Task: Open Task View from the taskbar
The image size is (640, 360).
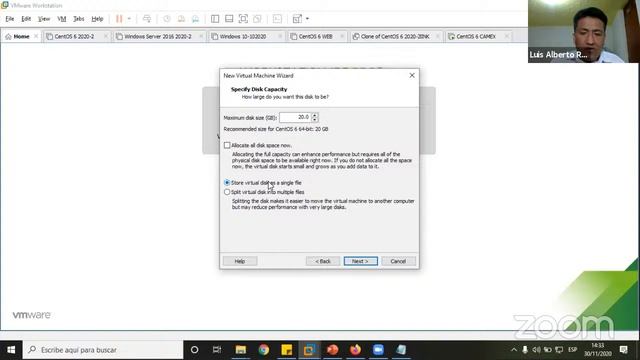Action: pos(217,350)
